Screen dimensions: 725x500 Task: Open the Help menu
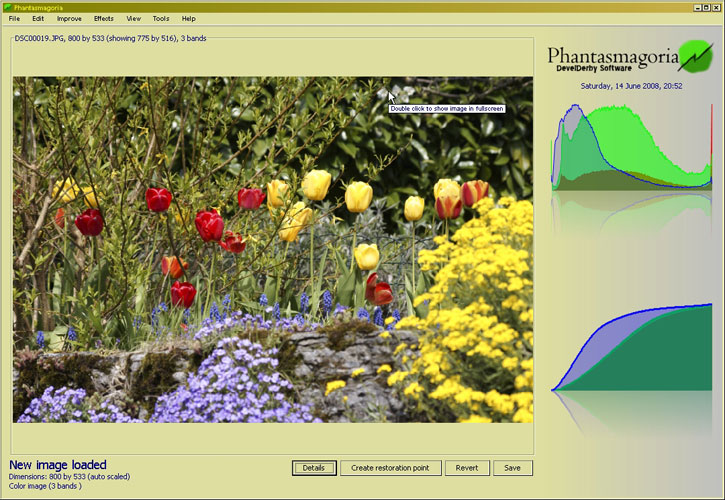click(188, 18)
